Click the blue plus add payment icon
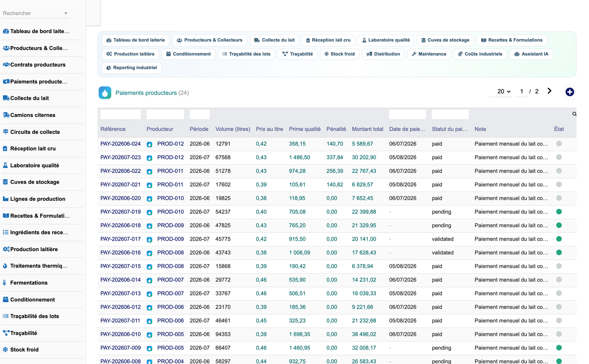The image size is (589, 364). click(569, 92)
